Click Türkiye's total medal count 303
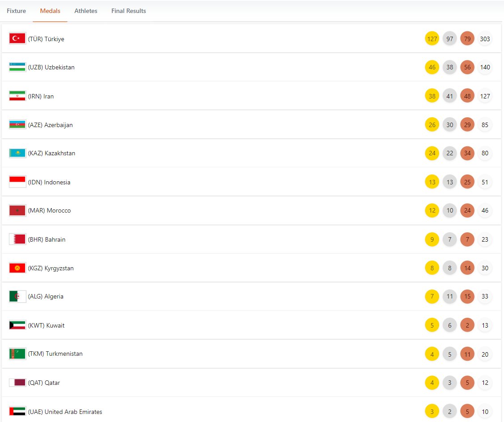This screenshot has height=422, width=504. [485, 39]
